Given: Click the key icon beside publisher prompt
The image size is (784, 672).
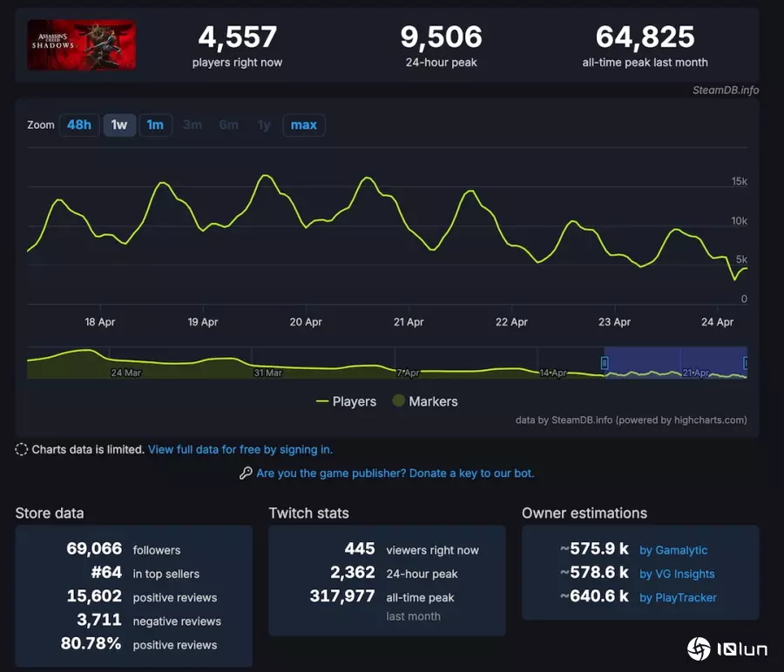Looking at the screenshot, I should click(247, 474).
